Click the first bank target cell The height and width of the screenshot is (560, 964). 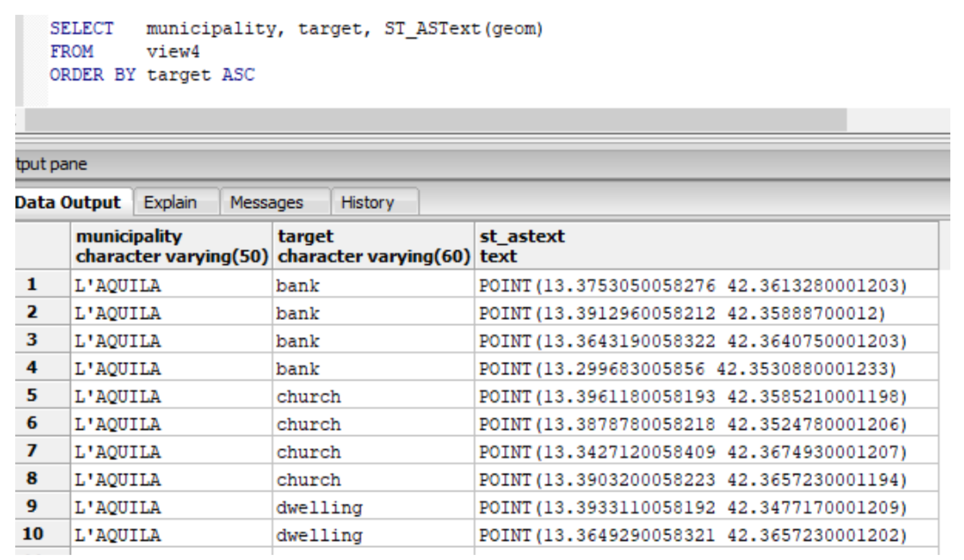tap(298, 285)
